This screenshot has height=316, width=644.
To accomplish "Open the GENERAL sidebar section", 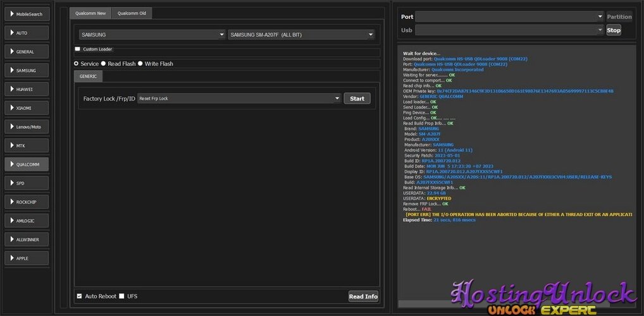I will pyautogui.click(x=27, y=52).
